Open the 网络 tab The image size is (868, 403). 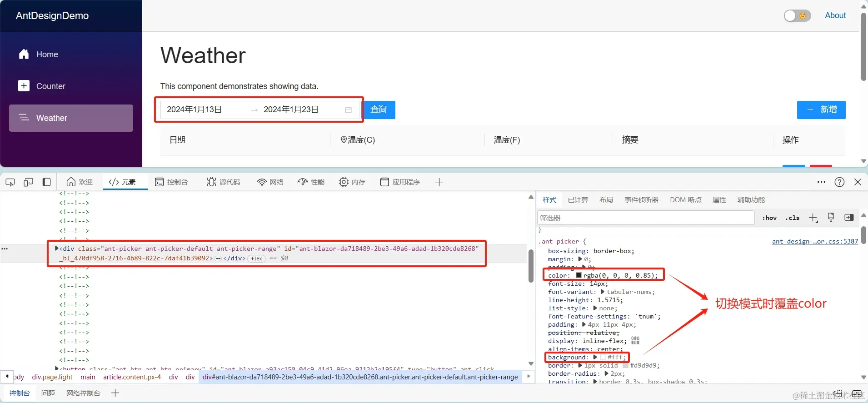tap(270, 182)
